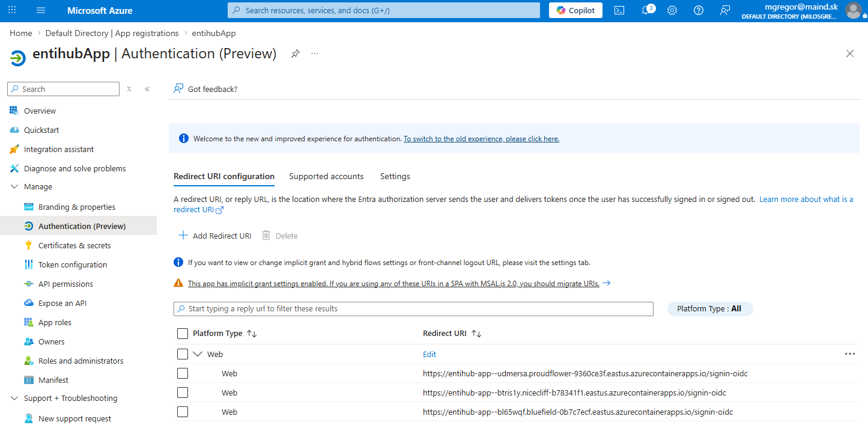Open the Azure portal waffle menu icon
Image resolution: width=868 pixels, height=440 pixels.
[x=12, y=10]
